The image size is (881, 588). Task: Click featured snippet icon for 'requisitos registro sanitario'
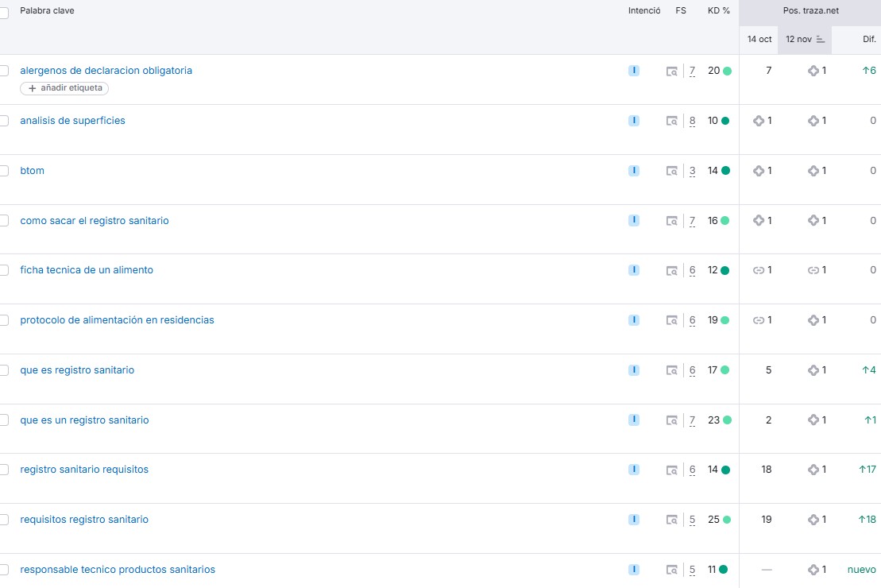click(813, 520)
